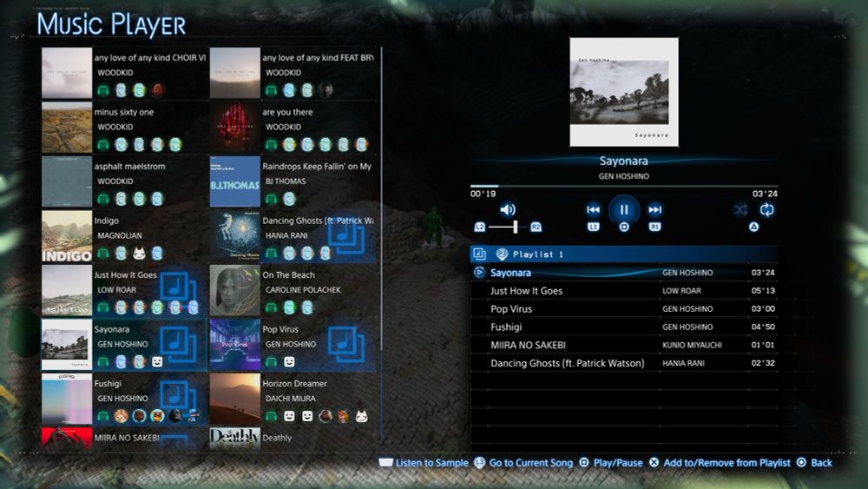Click playlist badge on Pop Virus tile
868x489 pixels.
pos(345,345)
